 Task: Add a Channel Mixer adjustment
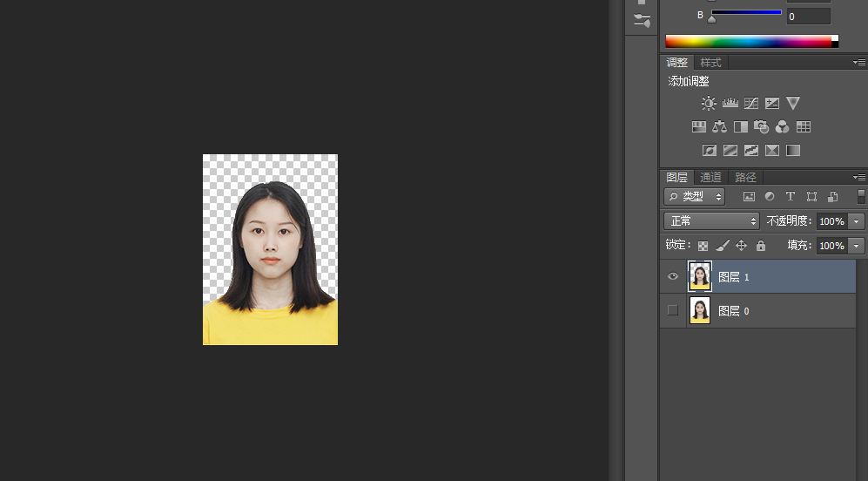(x=782, y=127)
